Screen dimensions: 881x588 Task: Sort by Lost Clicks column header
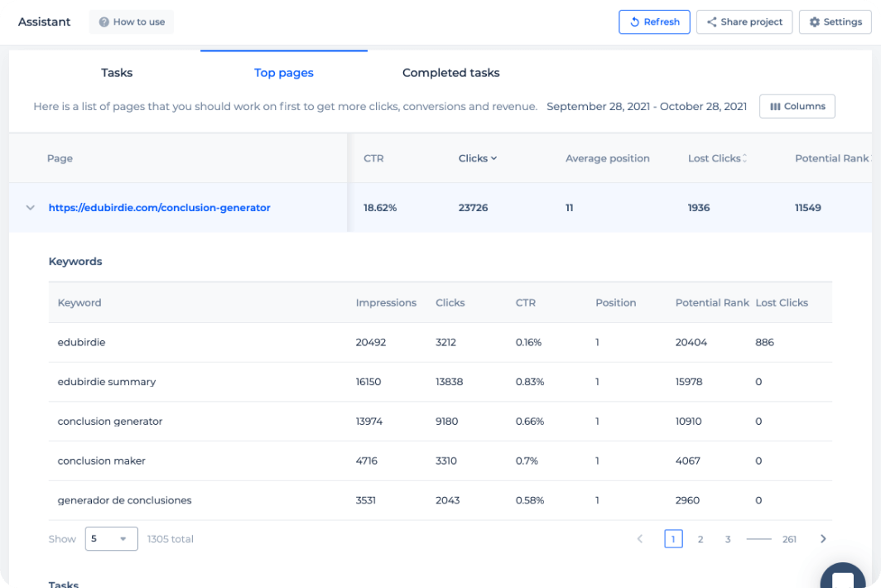click(x=717, y=158)
